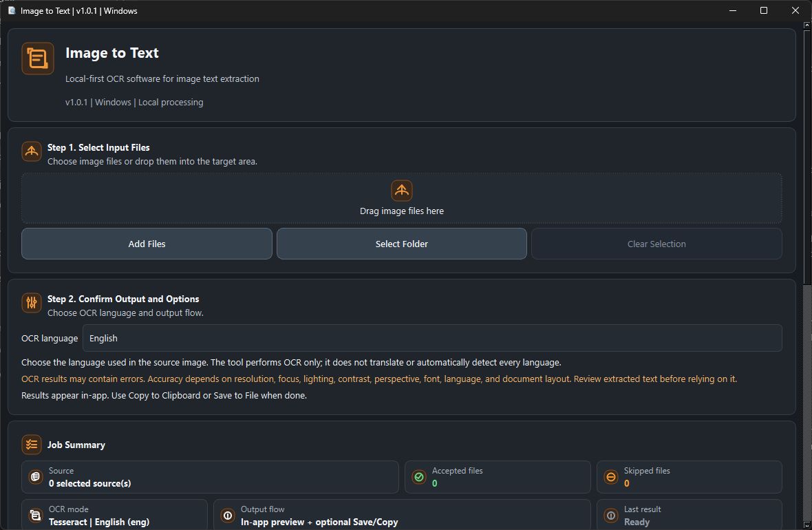Minimize the Image to Text window
The image size is (812, 530).
733,10
